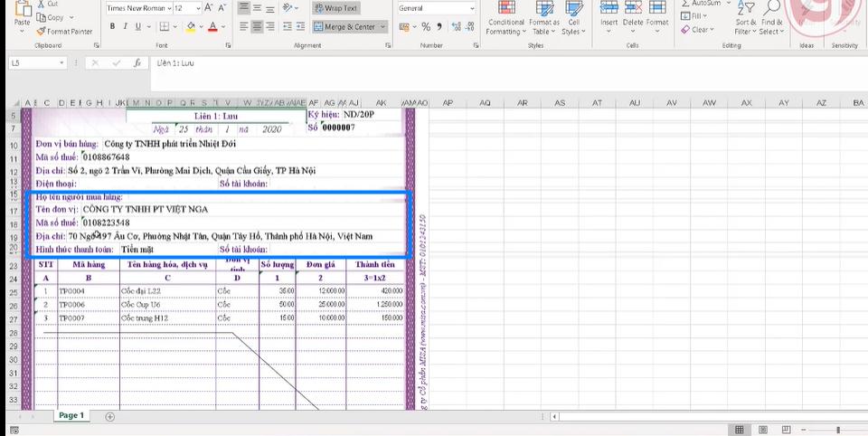Decrease indent in Alignment group
The height and width of the screenshot is (436, 868).
point(288,26)
